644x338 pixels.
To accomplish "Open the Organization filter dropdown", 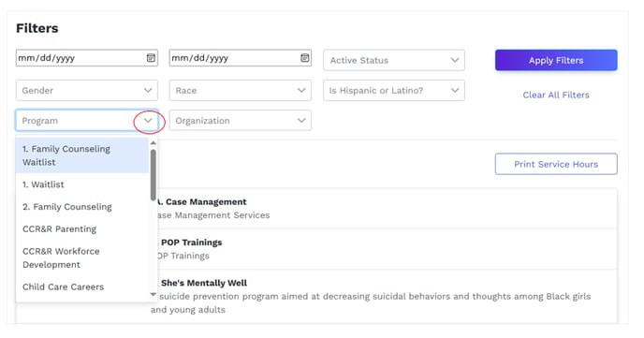I will click(241, 121).
